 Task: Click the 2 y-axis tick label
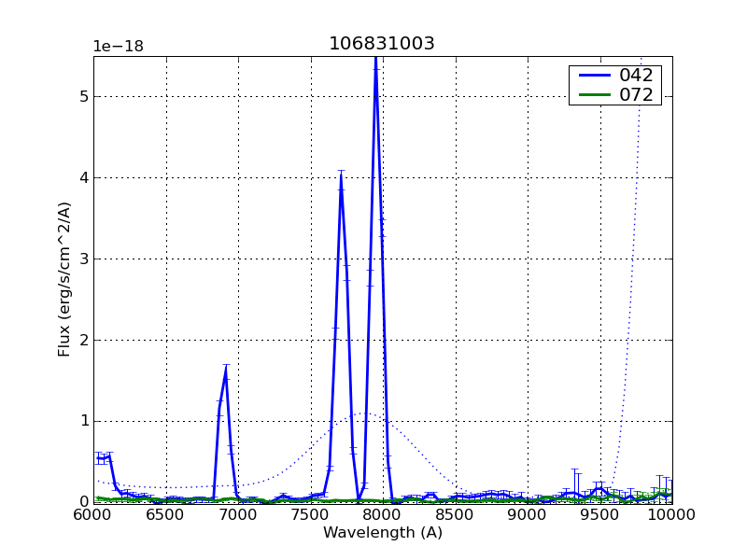point(83,340)
